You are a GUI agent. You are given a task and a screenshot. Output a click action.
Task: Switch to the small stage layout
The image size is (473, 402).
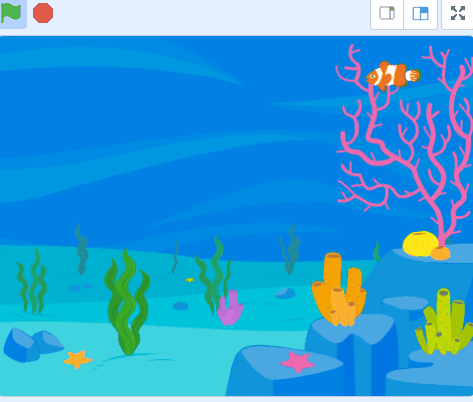click(387, 14)
